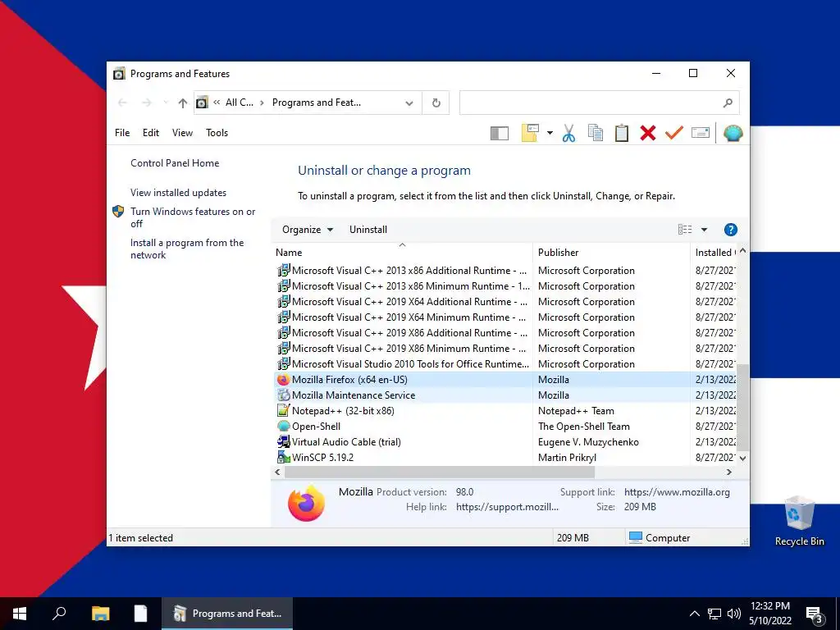Click the large Firefox icon in details pane
The height and width of the screenshot is (630, 840).
pos(306,503)
